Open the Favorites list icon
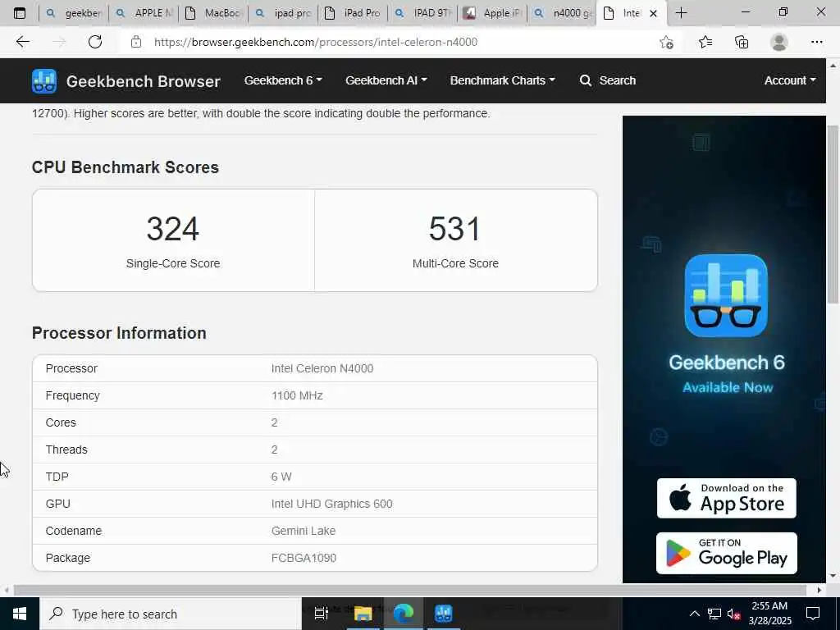Screen dimensions: 840x630 click(x=705, y=42)
